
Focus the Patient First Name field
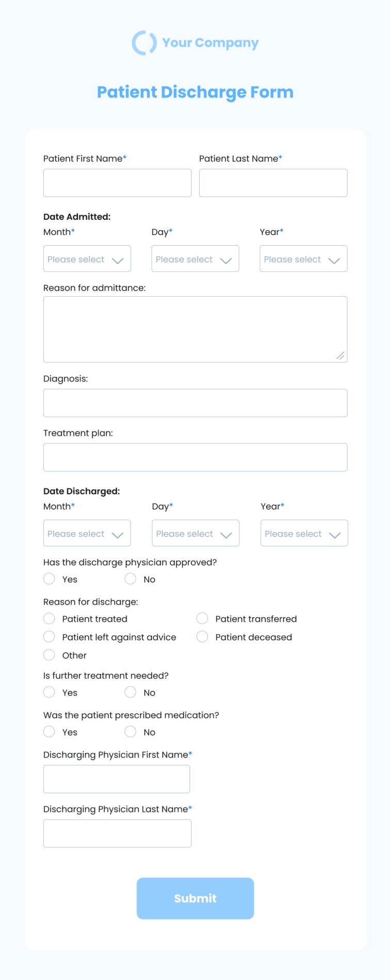point(118,183)
